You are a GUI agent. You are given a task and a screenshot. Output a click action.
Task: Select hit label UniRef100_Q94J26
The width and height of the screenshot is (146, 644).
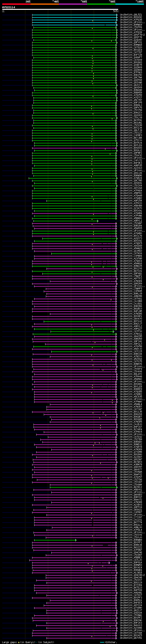pyautogui.click(x=131, y=173)
